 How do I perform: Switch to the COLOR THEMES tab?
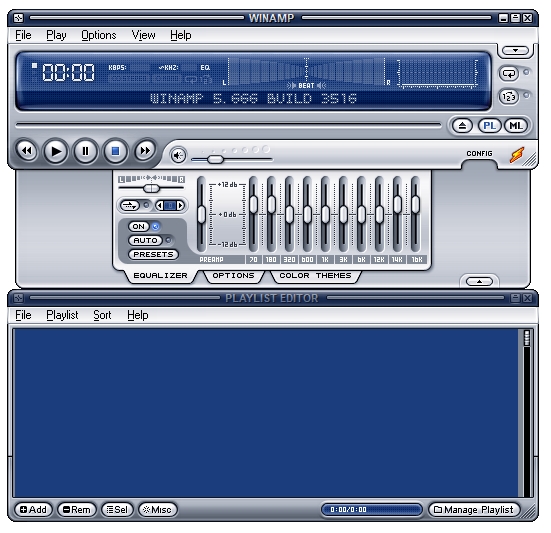click(315, 275)
